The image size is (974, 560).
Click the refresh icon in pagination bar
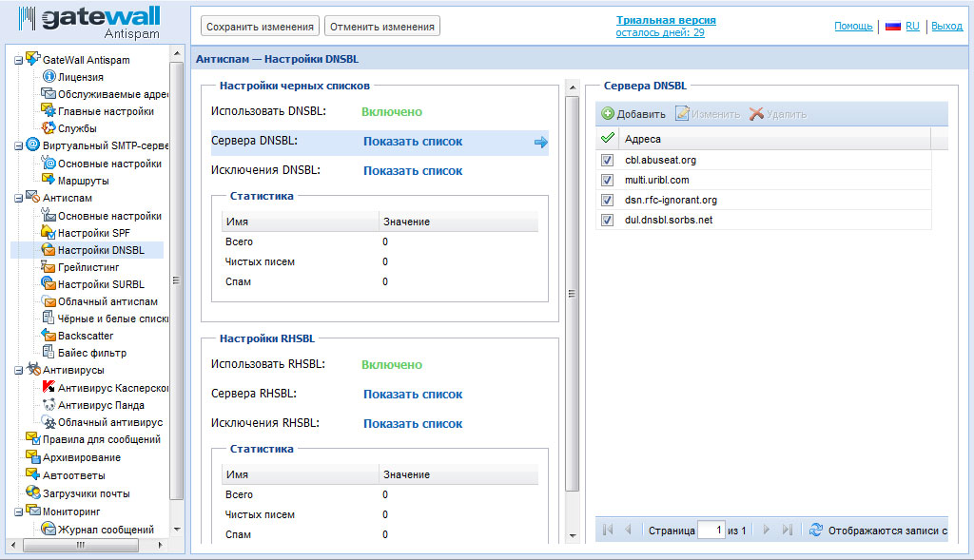click(816, 530)
